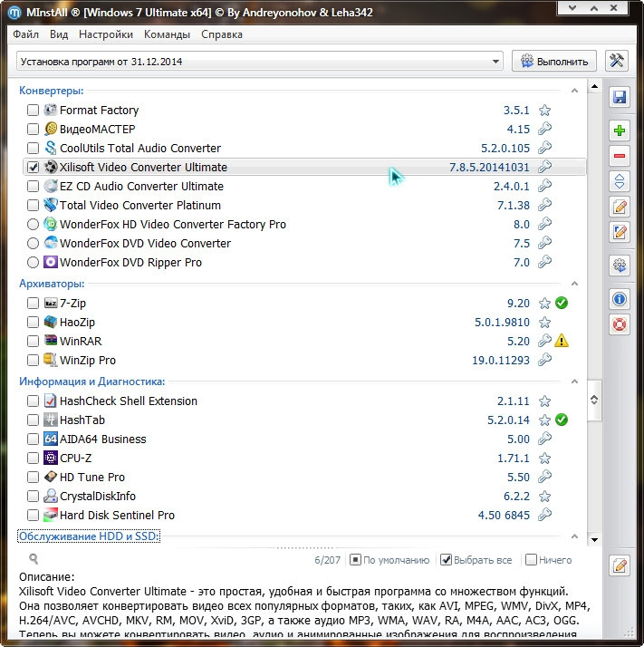
Task: Click the green checkmark badge beside HashTab
Action: point(561,420)
